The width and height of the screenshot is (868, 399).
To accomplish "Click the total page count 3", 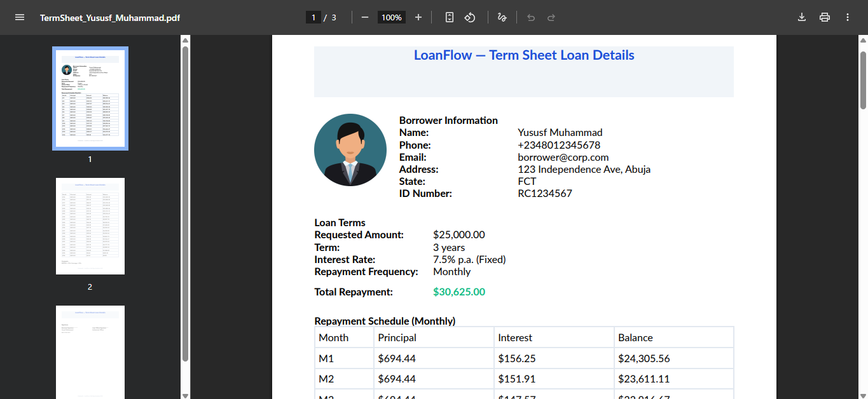I will 334,18.
